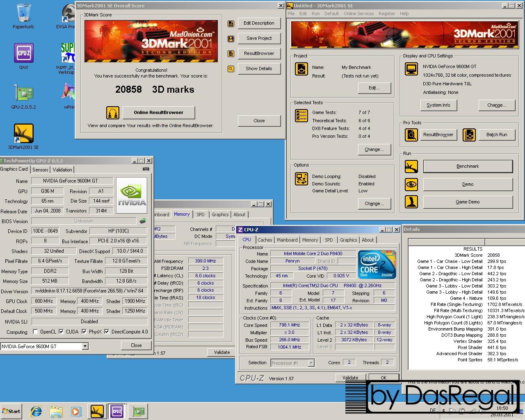Click the Batch Run button
Viewport: 525px width, 420px height.
pos(497,135)
